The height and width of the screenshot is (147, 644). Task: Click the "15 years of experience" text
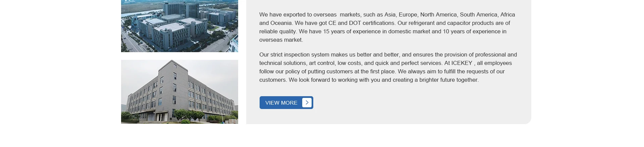pyautogui.click(x=355, y=32)
